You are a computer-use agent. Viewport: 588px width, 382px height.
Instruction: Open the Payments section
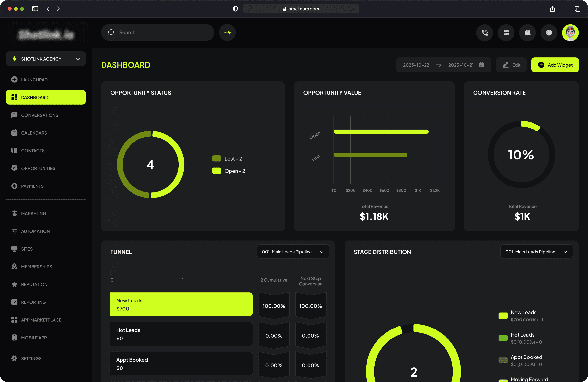[x=32, y=186]
